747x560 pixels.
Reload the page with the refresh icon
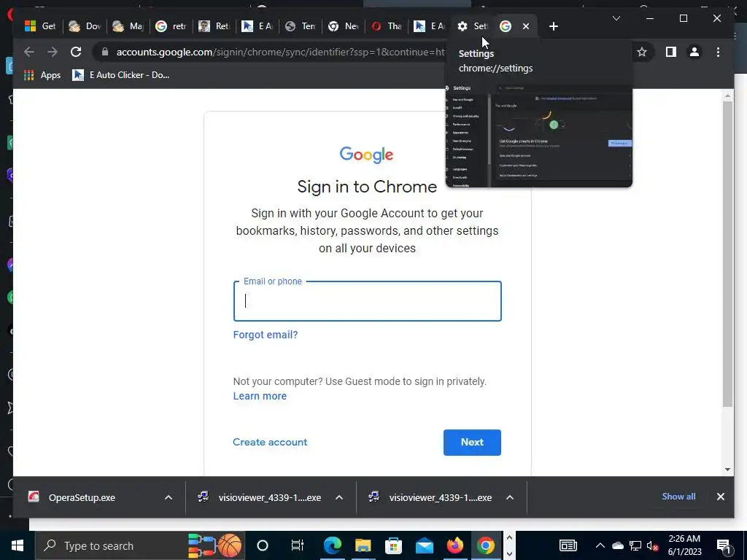(76, 52)
